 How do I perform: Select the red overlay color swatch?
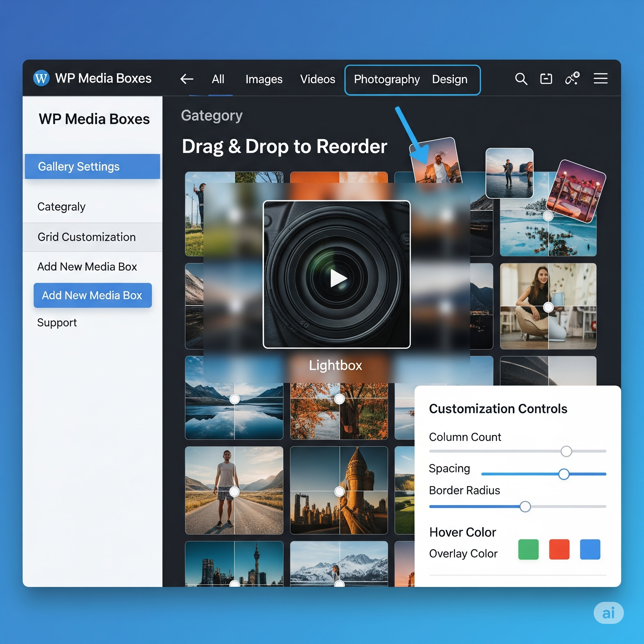click(559, 549)
